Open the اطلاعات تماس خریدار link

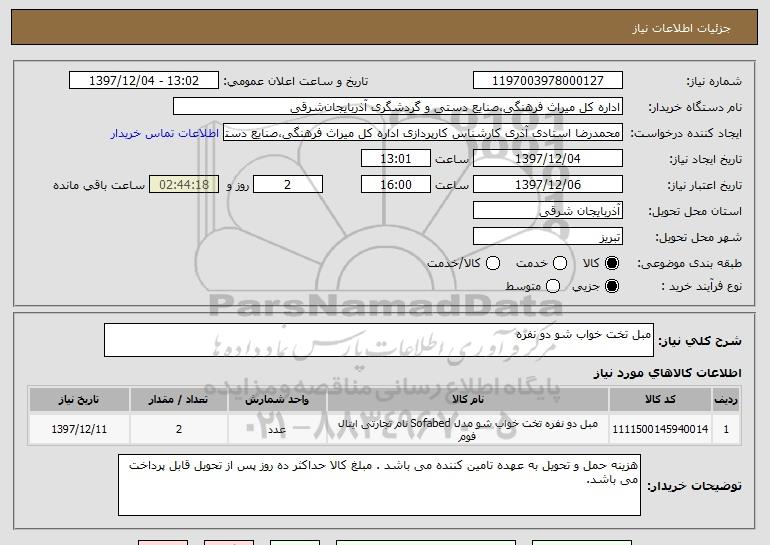(x=165, y=133)
